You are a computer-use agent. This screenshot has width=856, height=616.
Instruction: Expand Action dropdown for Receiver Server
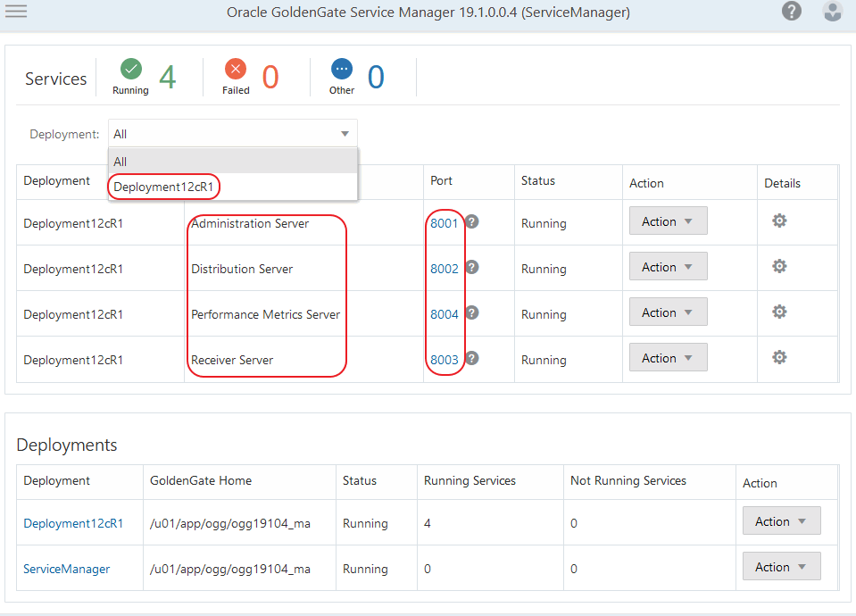[668, 358]
